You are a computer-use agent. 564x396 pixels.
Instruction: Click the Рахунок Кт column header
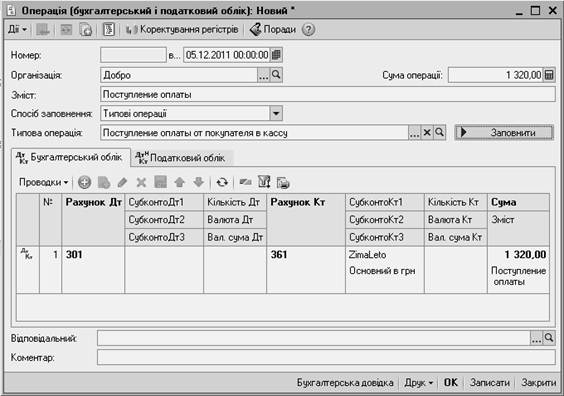click(x=306, y=220)
